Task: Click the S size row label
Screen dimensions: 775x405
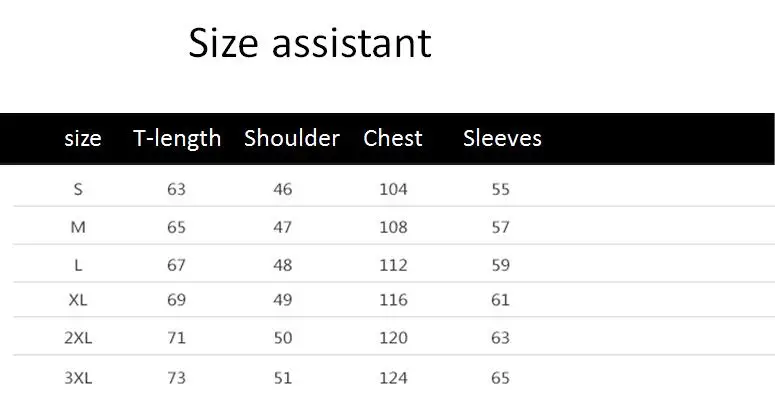Action: pyautogui.click(x=78, y=189)
